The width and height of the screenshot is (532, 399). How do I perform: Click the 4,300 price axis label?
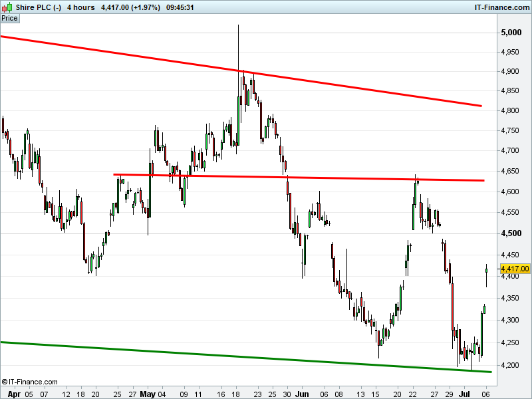point(510,320)
